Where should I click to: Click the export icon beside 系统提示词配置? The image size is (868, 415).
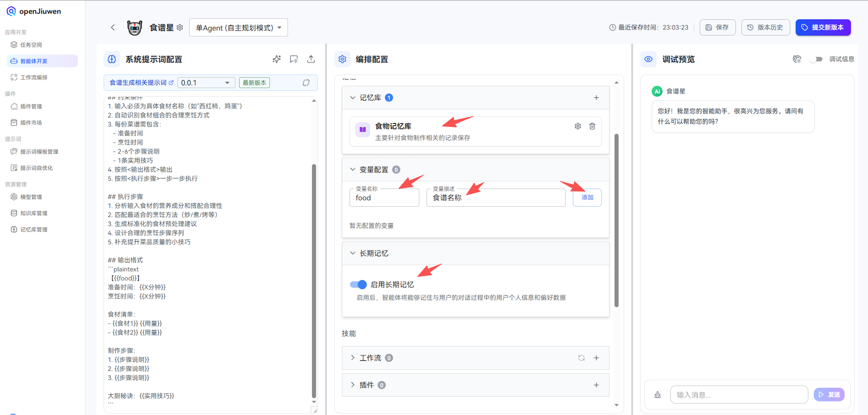(x=311, y=59)
